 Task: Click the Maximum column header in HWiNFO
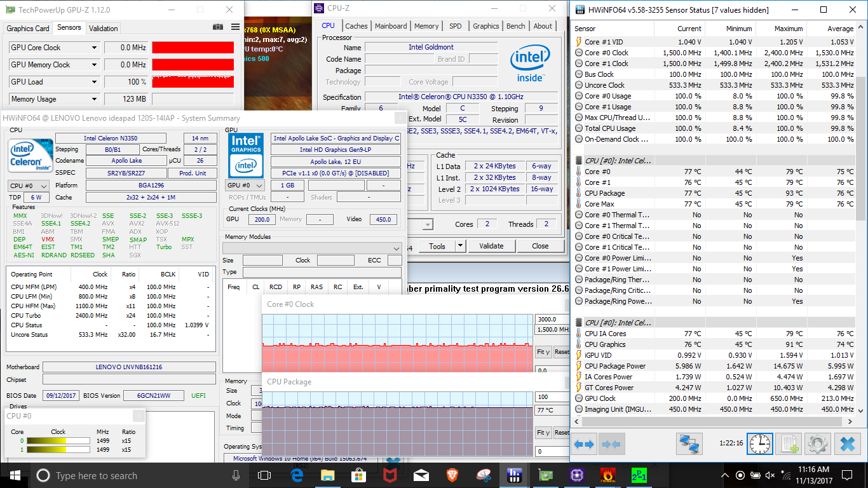pyautogui.click(x=788, y=29)
